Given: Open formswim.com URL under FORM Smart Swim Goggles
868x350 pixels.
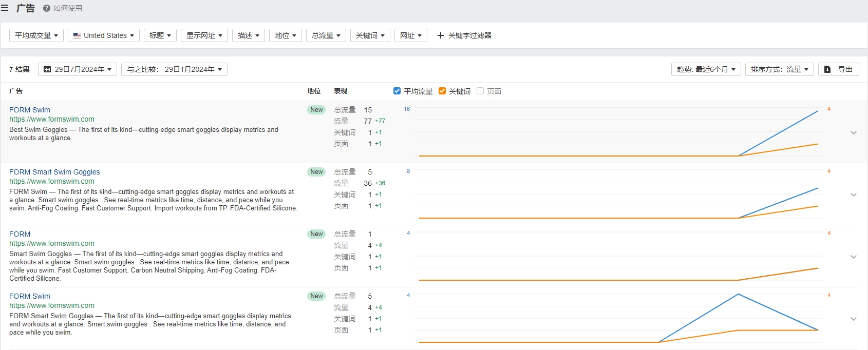Looking at the screenshot, I should tap(52, 181).
